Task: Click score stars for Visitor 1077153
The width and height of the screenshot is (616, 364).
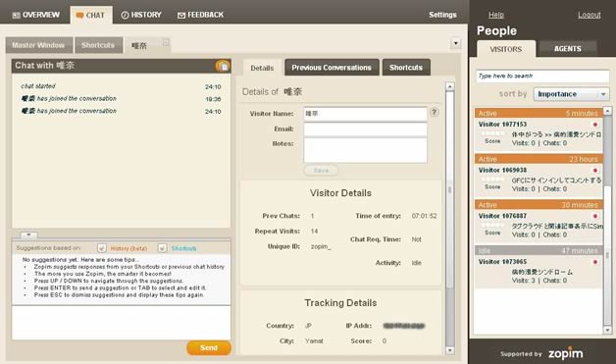Action: [492, 133]
